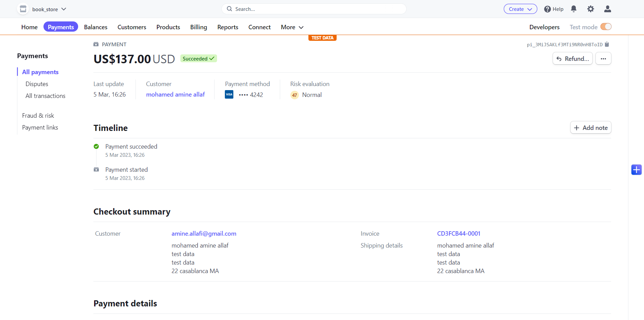
Task: Open customer mohamed amine allaf link
Action: click(x=176, y=95)
